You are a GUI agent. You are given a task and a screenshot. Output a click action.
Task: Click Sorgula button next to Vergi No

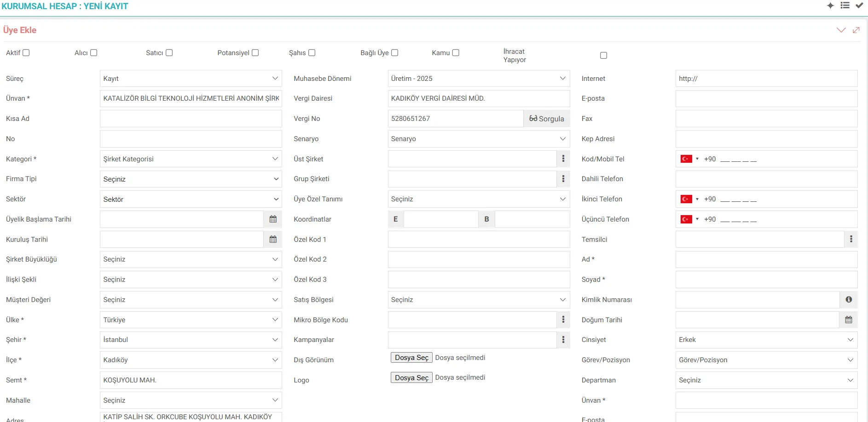(546, 119)
